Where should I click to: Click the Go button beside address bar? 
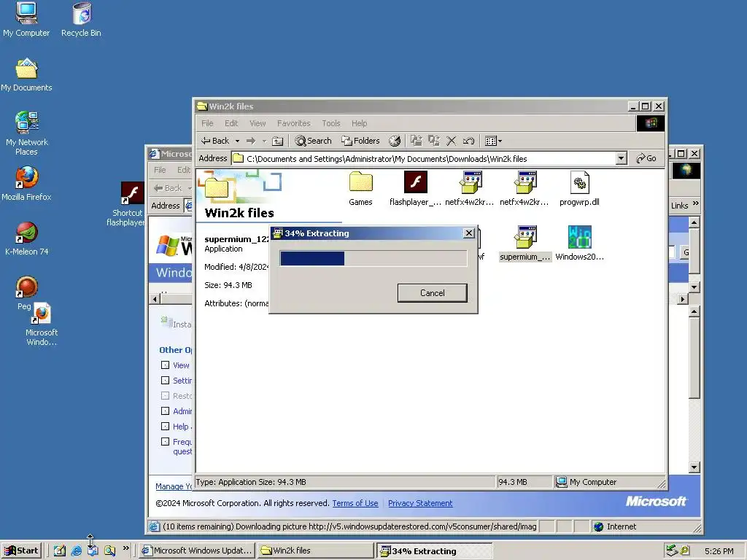pyautogui.click(x=646, y=158)
